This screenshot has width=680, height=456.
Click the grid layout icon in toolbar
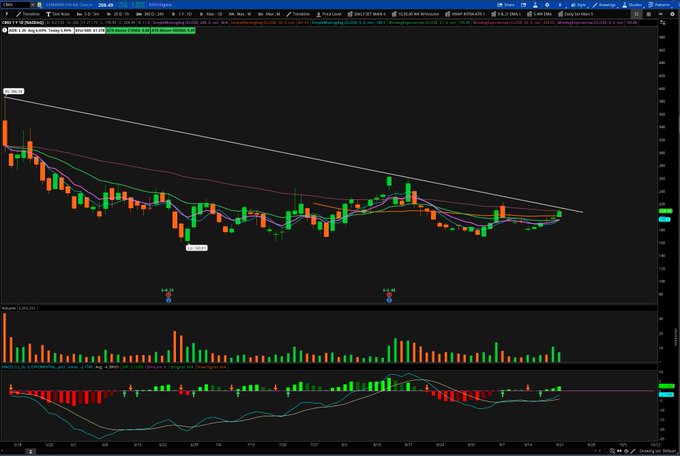point(648,14)
